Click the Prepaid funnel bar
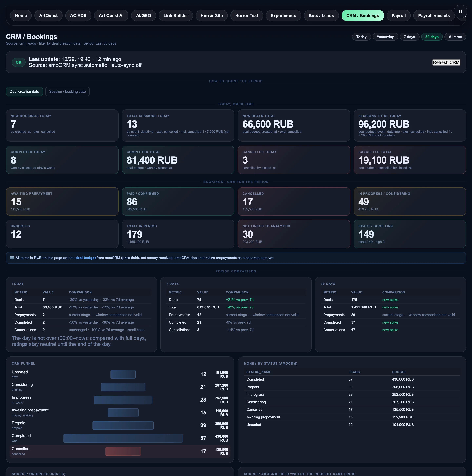 123,425
